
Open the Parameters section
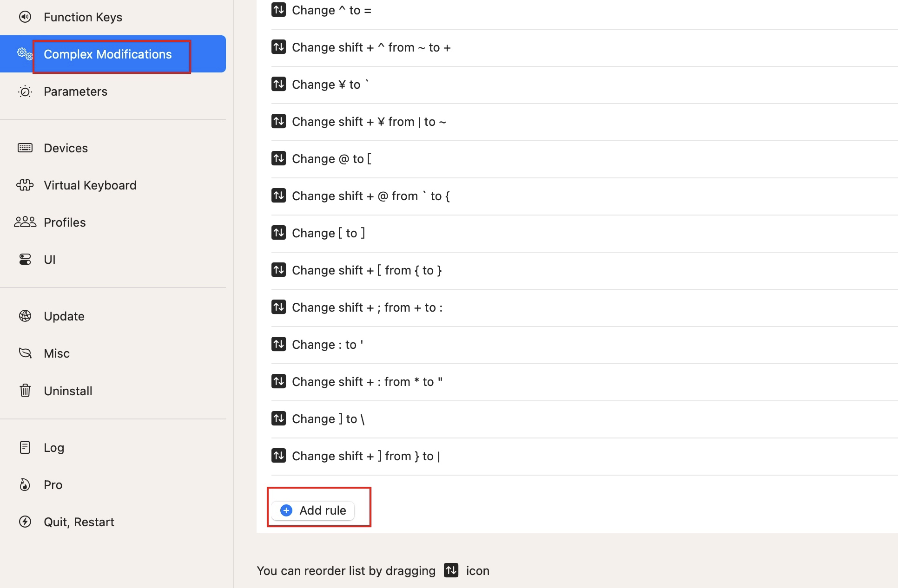75,91
